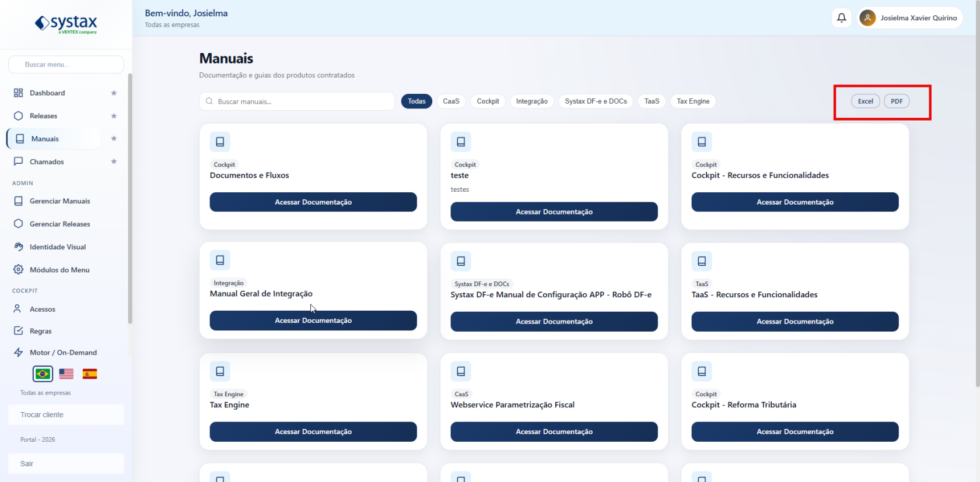The width and height of the screenshot is (980, 482).
Task: Filter manuals by Integração
Action: coord(531,101)
